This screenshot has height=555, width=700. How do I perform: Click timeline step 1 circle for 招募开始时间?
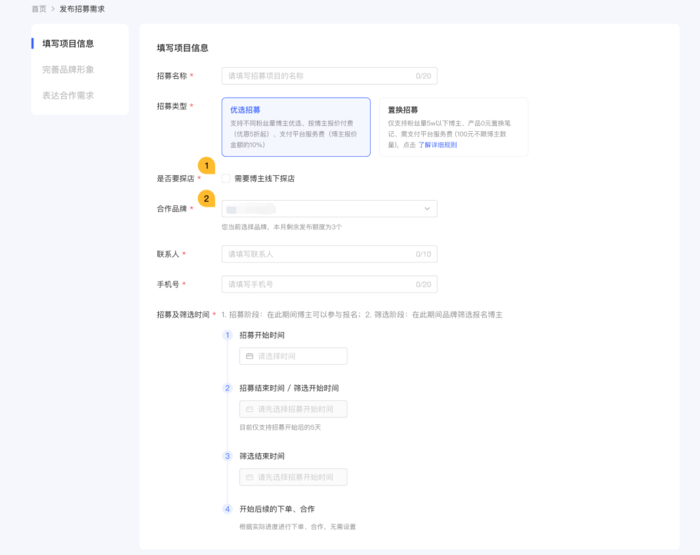[x=227, y=335]
